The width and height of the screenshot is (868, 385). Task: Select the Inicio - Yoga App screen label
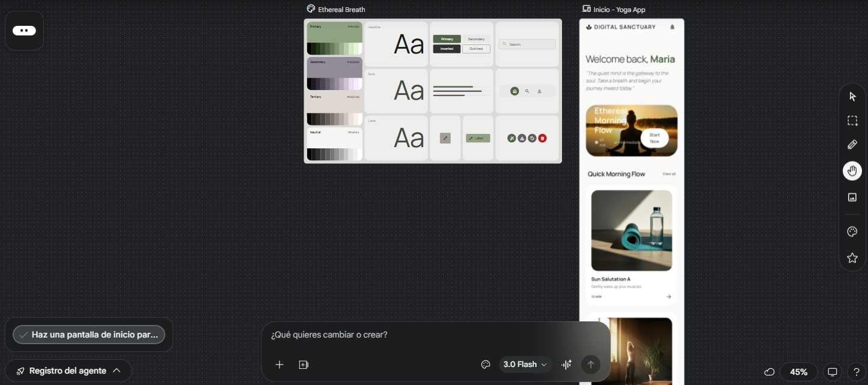tap(619, 10)
